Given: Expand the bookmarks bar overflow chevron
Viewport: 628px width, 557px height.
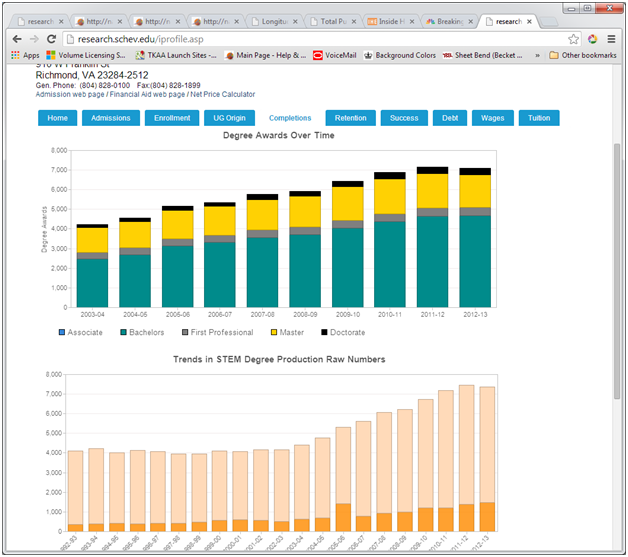Looking at the screenshot, I should tap(538, 55).
